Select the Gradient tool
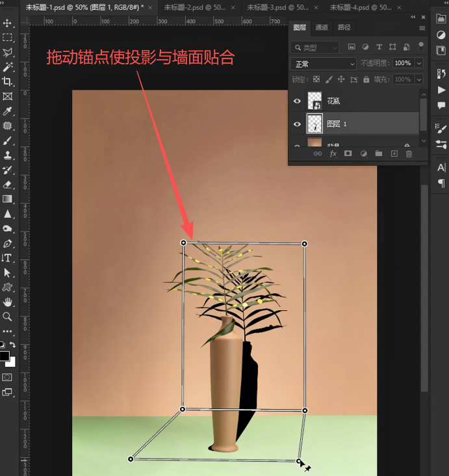Viewport: 449px width, 476px height. tap(7, 199)
